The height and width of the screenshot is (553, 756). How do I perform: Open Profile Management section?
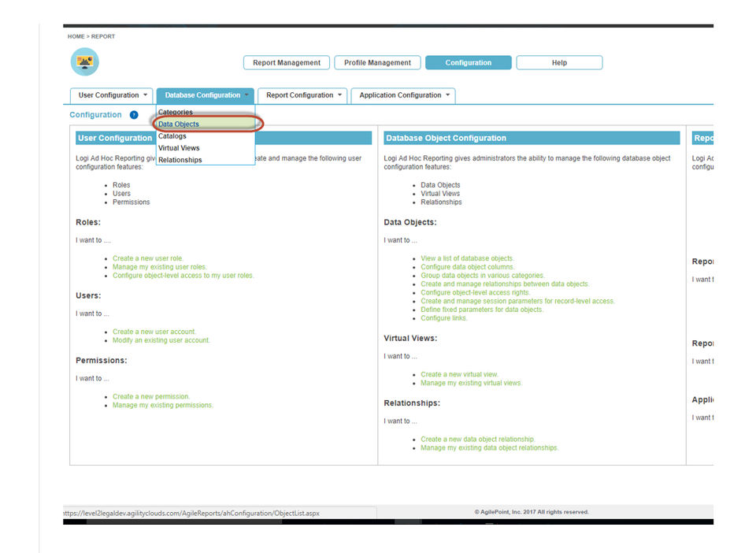pos(377,63)
